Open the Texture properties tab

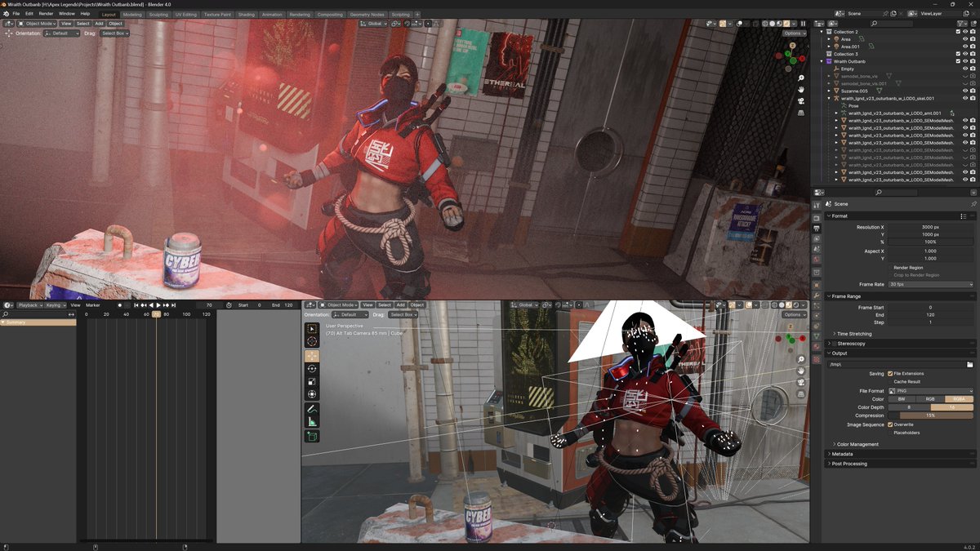(x=817, y=359)
